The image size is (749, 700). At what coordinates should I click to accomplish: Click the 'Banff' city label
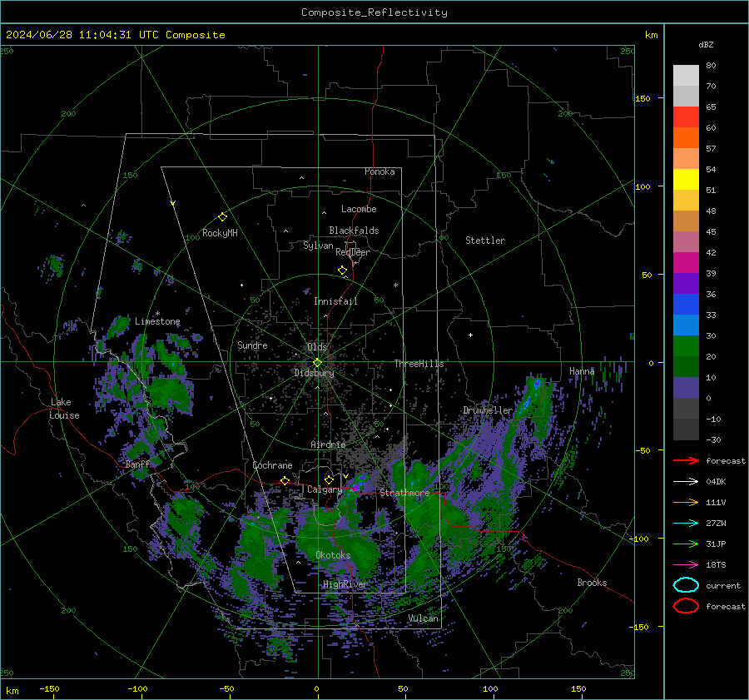137,464
